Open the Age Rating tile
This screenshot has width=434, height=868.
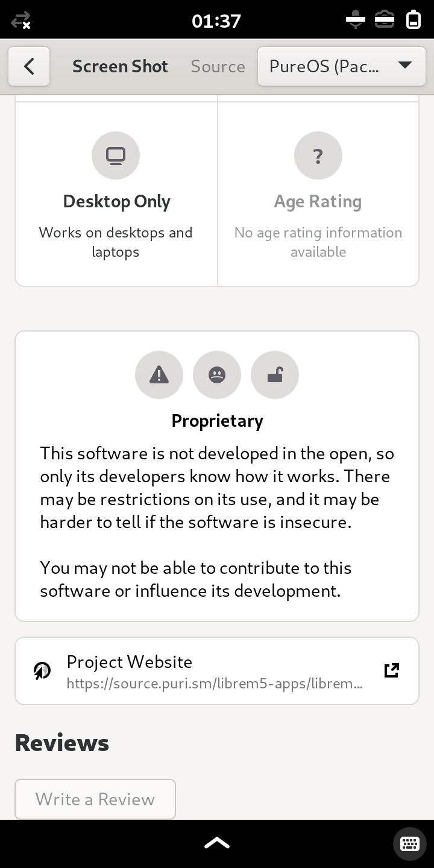(318, 194)
